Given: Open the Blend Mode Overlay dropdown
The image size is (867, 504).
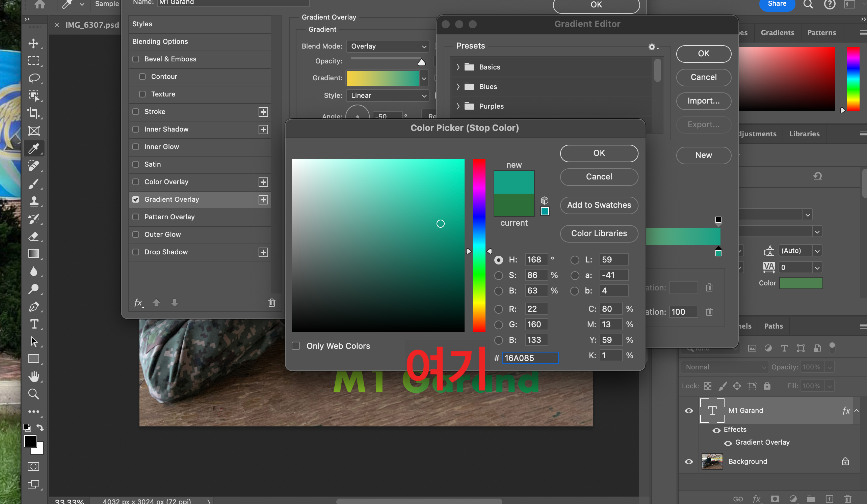Looking at the screenshot, I should pos(388,46).
